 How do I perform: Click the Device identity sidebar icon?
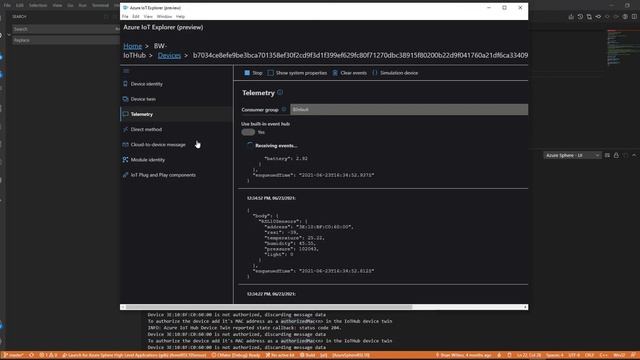[x=125, y=84]
